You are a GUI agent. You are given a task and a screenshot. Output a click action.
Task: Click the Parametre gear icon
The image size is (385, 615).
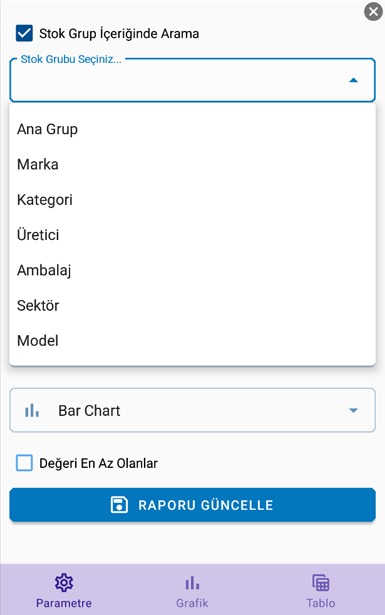click(x=64, y=582)
